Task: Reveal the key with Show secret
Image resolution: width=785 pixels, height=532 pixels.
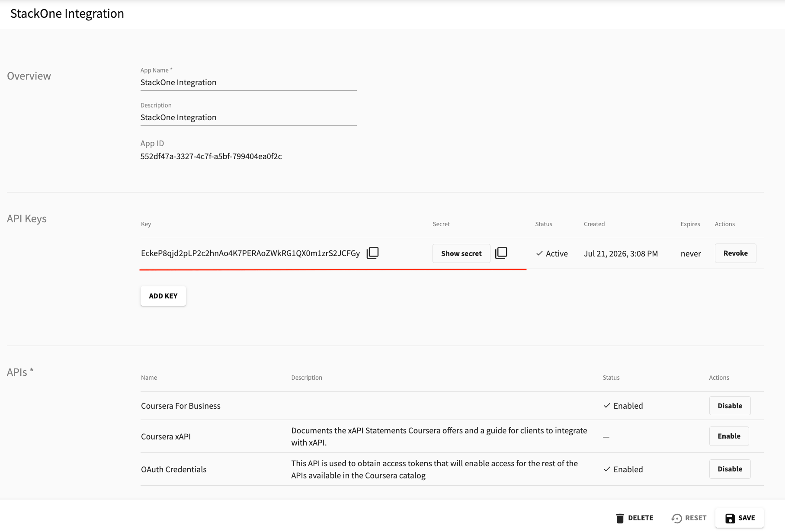Action: tap(461, 253)
